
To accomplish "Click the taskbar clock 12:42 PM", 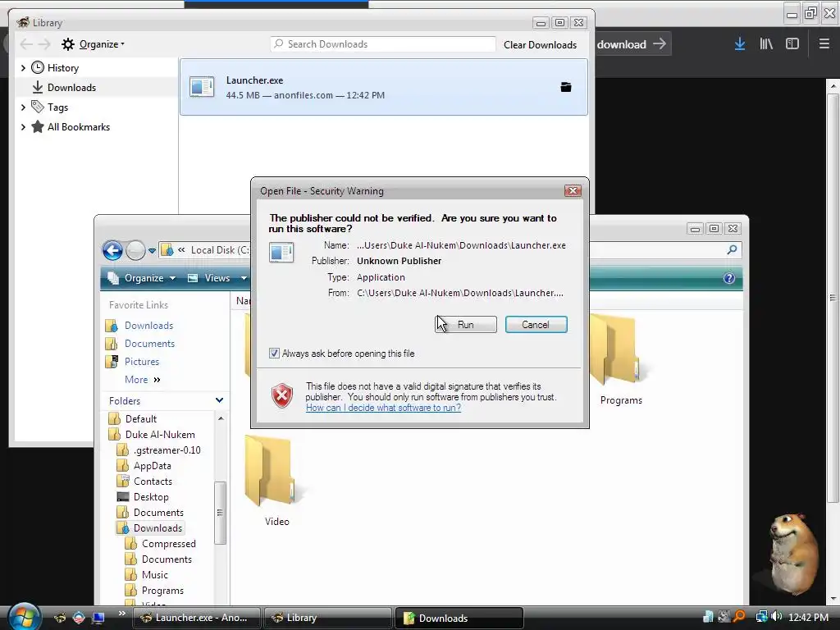I will [x=808, y=618].
